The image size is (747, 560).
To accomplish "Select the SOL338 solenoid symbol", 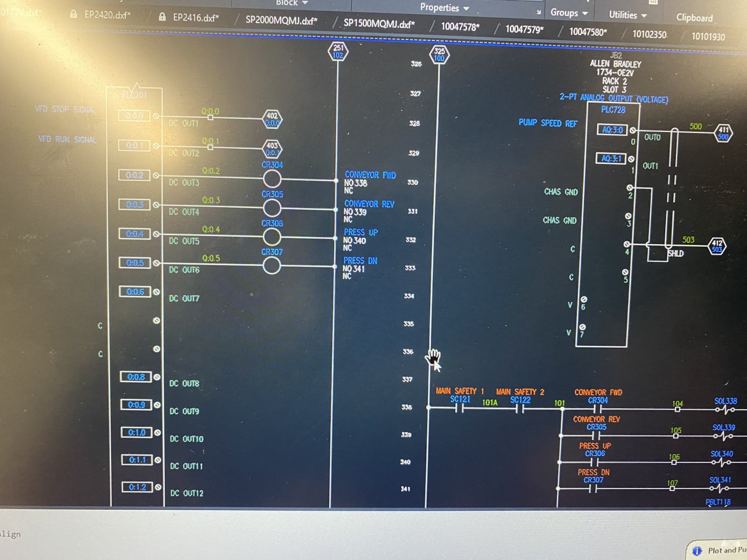I will pos(725,410).
